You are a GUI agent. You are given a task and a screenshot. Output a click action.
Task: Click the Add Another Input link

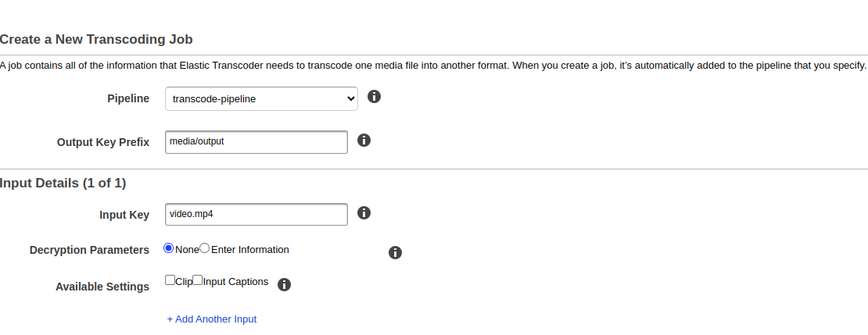211,319
